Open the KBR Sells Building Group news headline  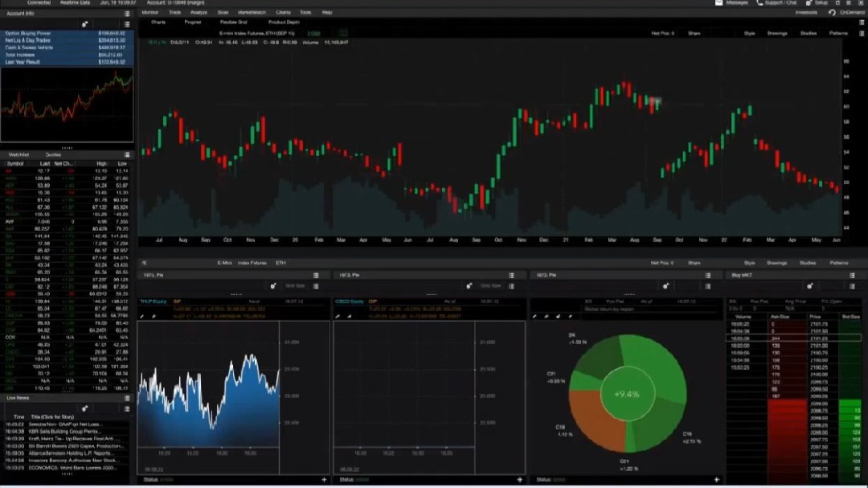point(65,432)
